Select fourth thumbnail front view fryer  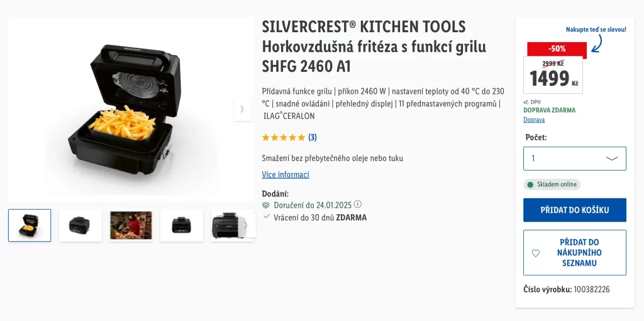coord(182,225)
